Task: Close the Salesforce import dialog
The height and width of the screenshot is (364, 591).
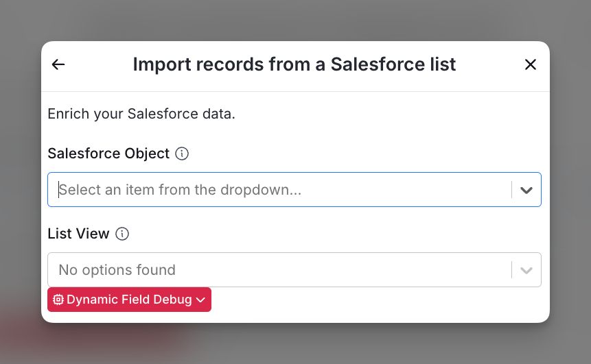Action: click(531, 64)
